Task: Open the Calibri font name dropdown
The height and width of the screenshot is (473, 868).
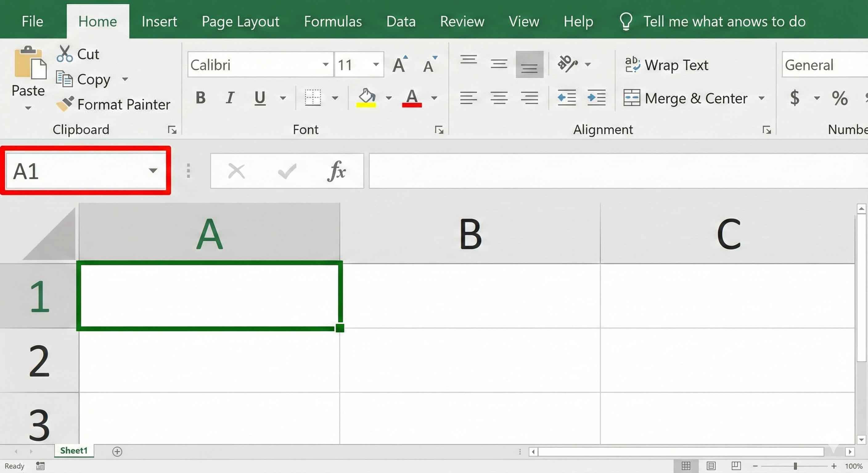Action: pos(325,65)
